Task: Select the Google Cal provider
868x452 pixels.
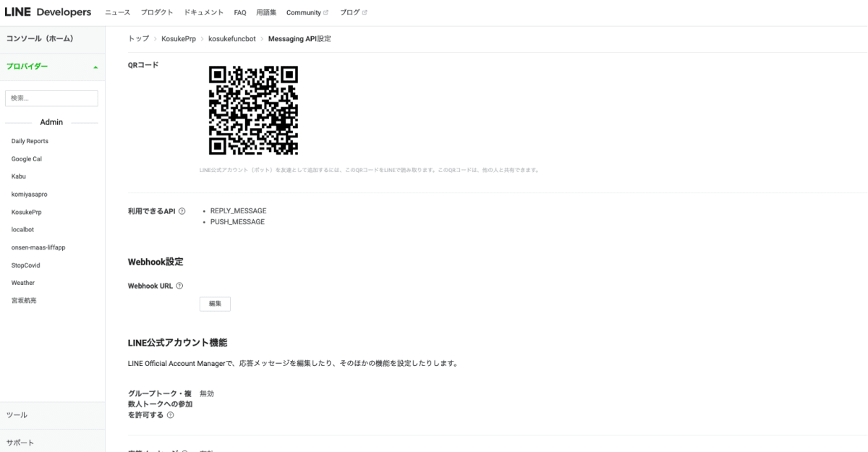Action: [x=27, y=159]
